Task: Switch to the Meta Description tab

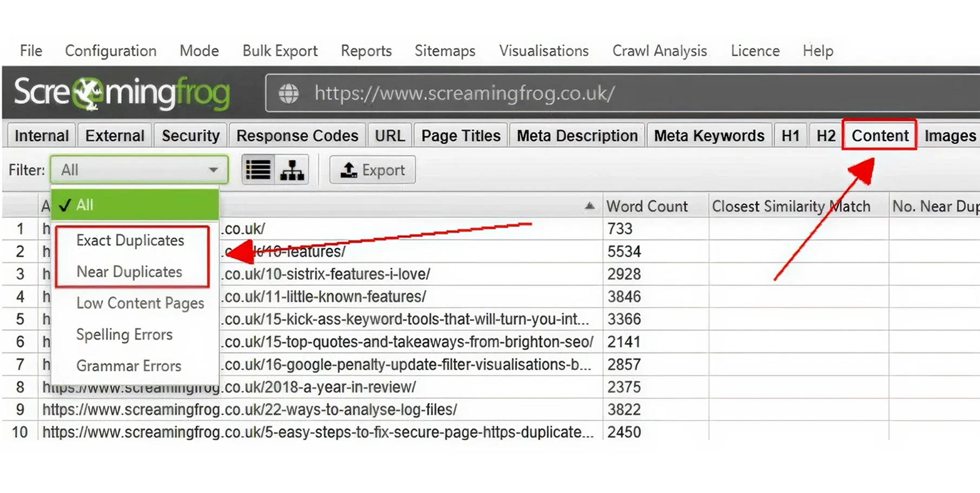Action: pos(577,136)
